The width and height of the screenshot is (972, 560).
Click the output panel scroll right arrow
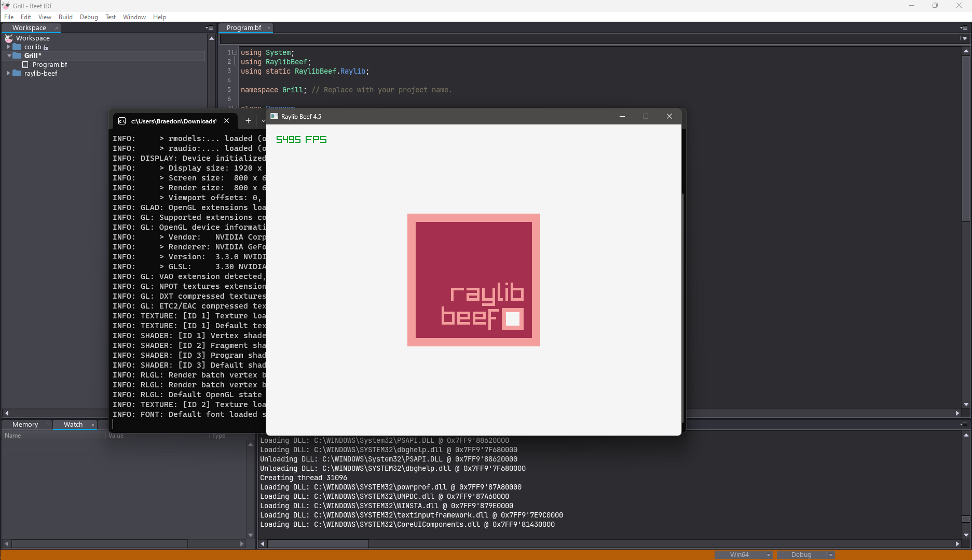[x=957, y=544]
